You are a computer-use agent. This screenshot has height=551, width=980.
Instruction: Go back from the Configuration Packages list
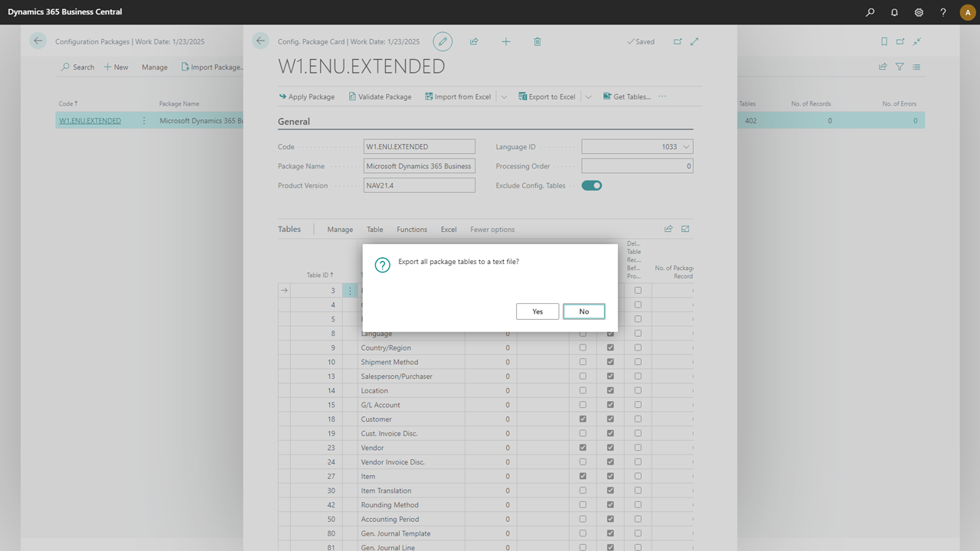coord(38,41)
